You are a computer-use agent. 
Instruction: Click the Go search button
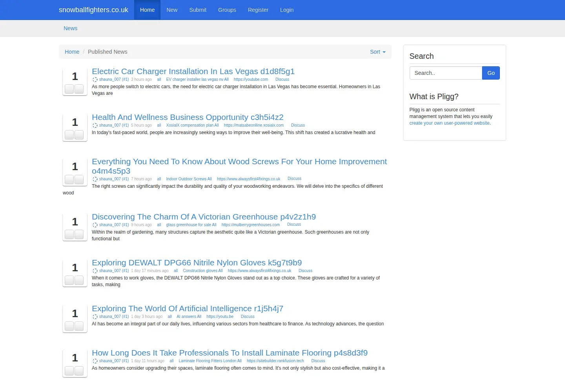tap(491, 73)
